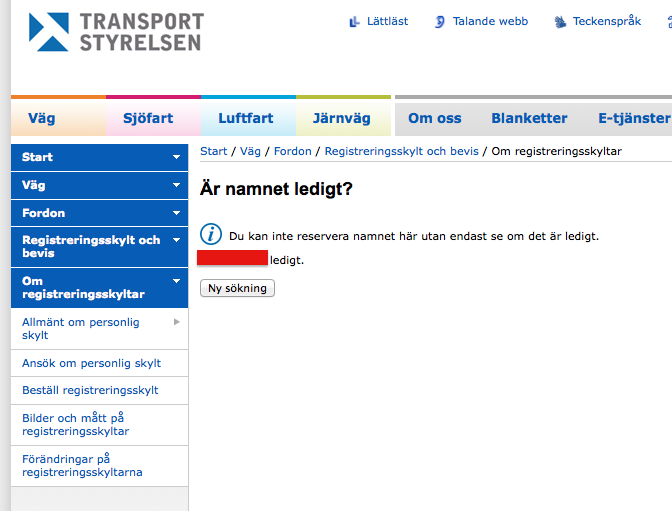Go to Fordon in the breadcrumb
The image size is (672, 511).
293,151
